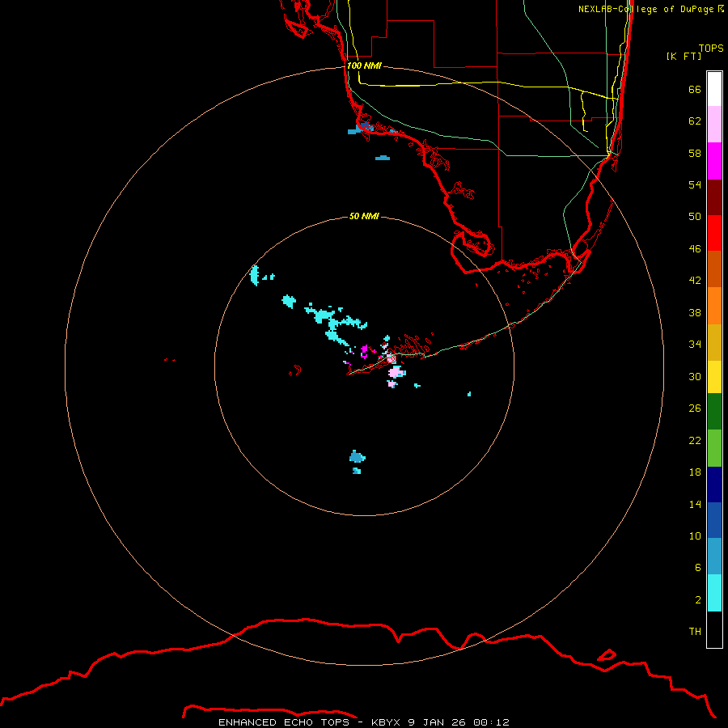Viewport: 728px width, 728px height.
Task: Click the 34 value on the legend
Action: tap(695, 345)
